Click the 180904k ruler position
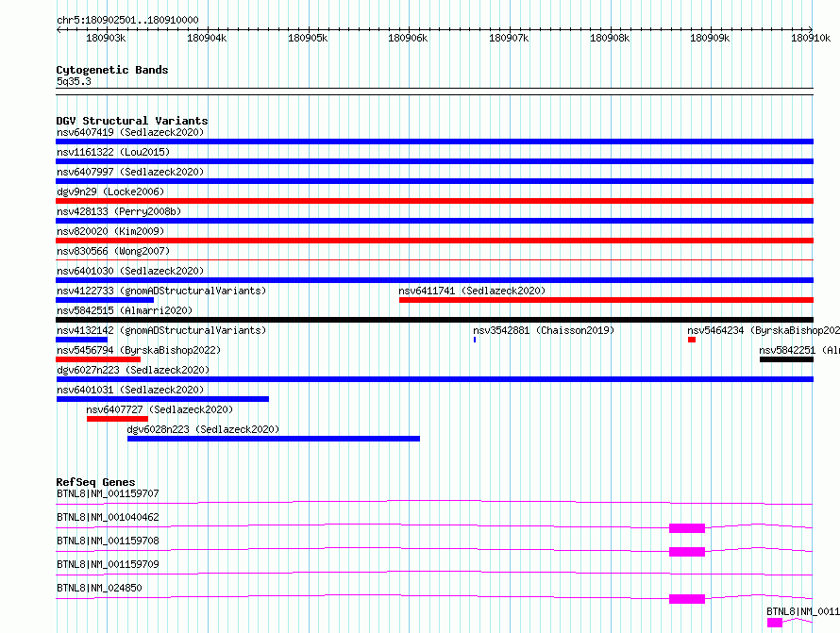Viewport: 840px width, 633px height. pos(207,38)
